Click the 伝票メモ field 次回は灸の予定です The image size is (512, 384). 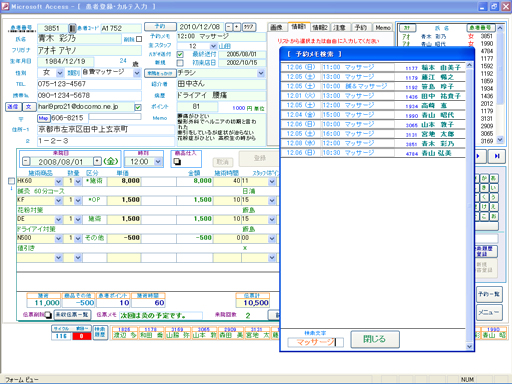click(x=161, y=315)
